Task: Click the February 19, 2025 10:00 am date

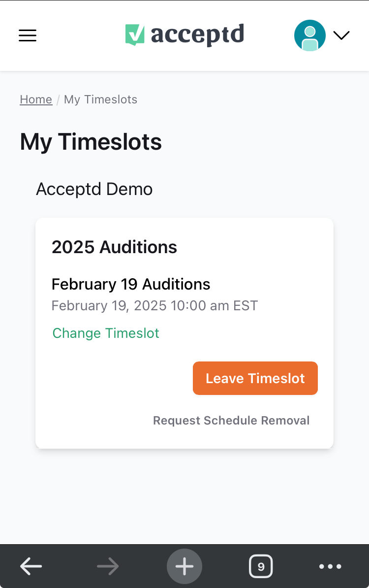Action: click(154, 306)
